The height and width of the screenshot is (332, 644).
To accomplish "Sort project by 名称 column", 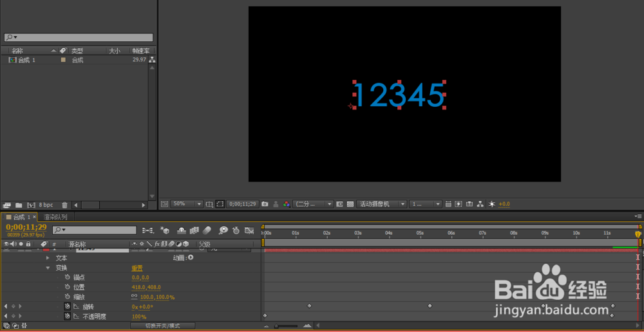I will point(17,51).
